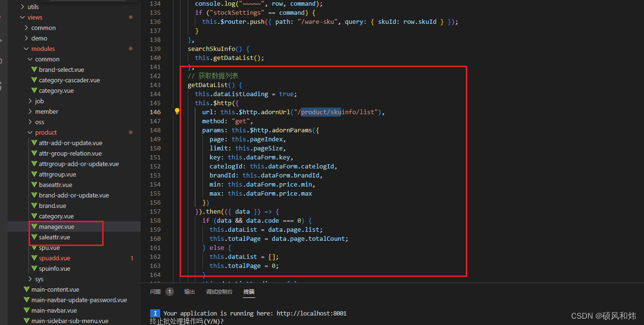Open the localhost:8001 link in terminal
This screenshot has width=644, height=325.
click(311, 313)
